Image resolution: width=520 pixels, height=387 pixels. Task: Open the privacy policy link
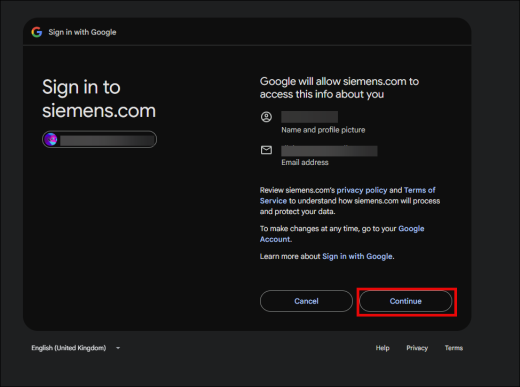point(362,190)
